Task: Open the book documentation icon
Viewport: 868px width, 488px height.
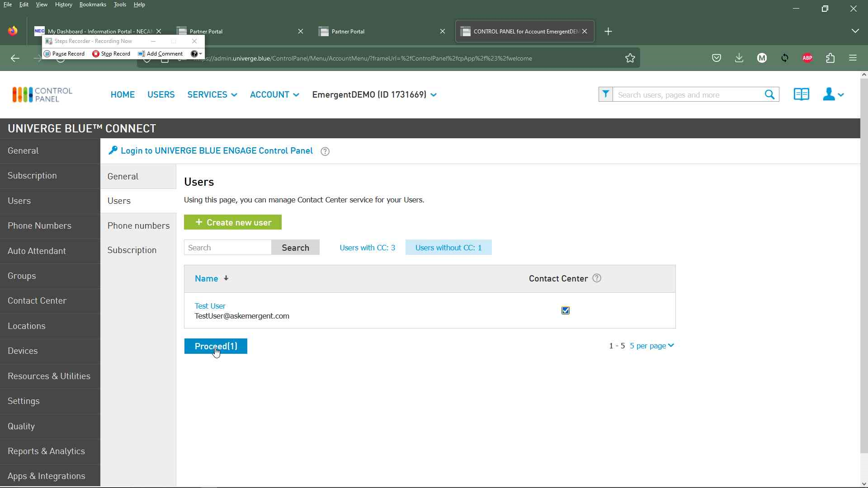Action: [802, 94]
